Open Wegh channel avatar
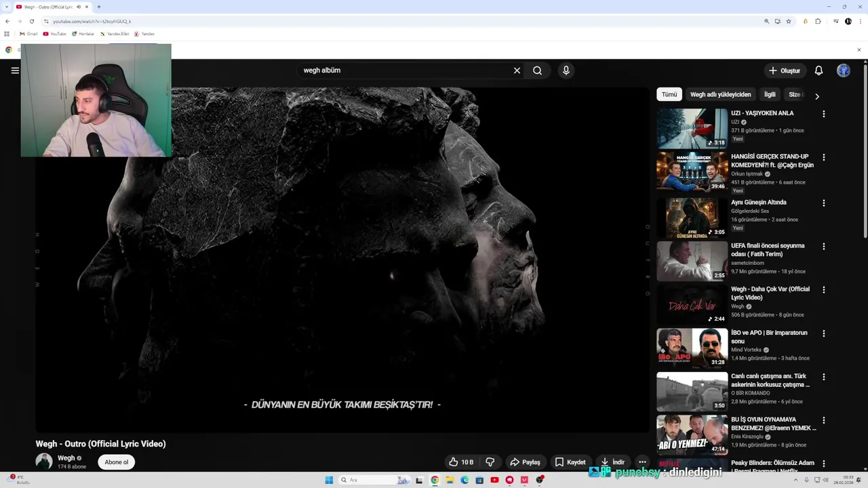Viewport: 868px width, 488px height. (x=44, y=462)
